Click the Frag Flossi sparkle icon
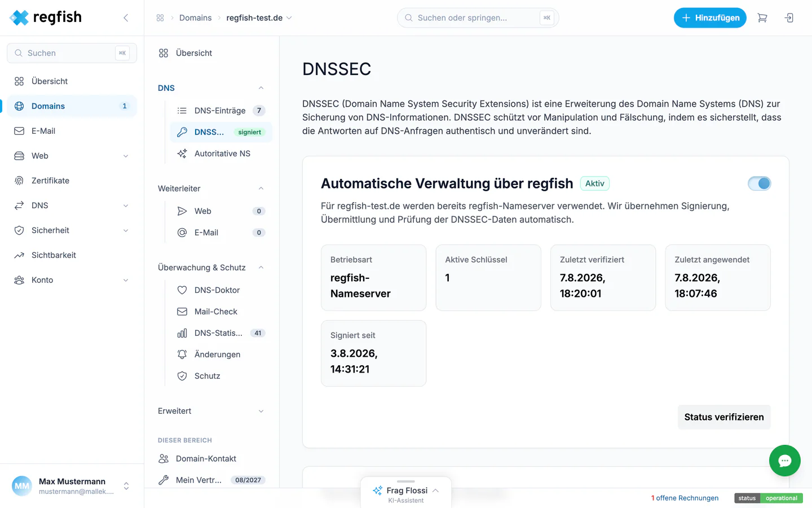The height and width of the screenshot is (508, 812). tap(377, 491)
